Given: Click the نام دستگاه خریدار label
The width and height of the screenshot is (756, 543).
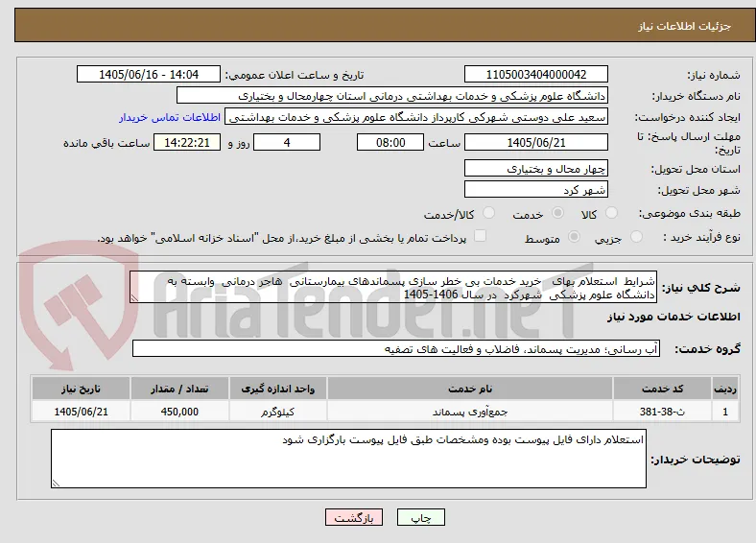Looking at the screenshot, I should coord(697,97).
